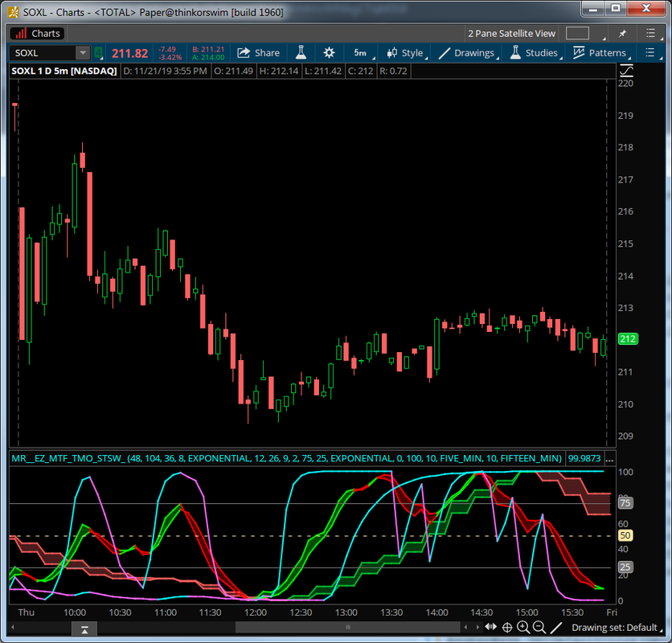
Task: Click the O: 211.49 open value
Action: point(234,71)
